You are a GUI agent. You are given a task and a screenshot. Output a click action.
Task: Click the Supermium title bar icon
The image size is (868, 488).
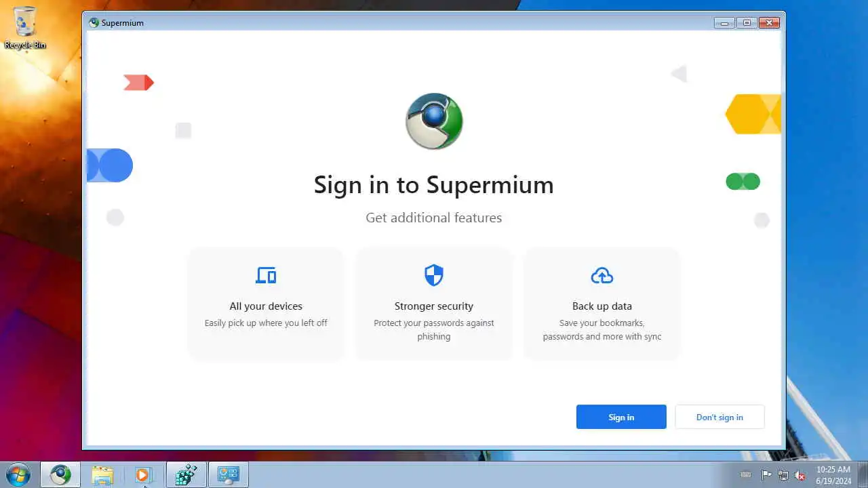94,22
